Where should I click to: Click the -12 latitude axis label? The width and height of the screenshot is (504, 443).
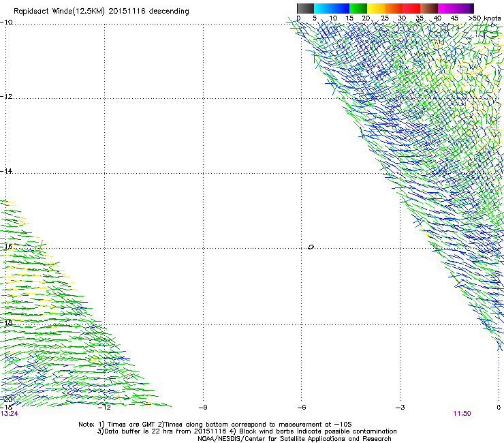point(6,97)
